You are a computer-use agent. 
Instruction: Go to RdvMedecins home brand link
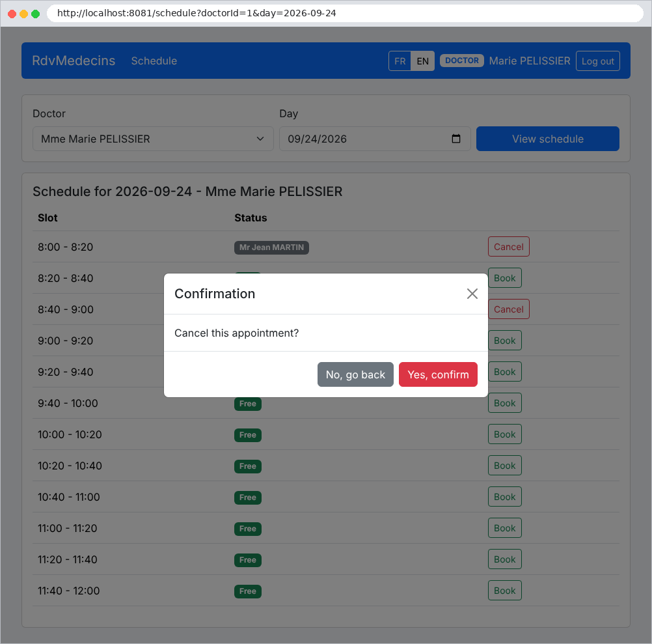point(74,61)
